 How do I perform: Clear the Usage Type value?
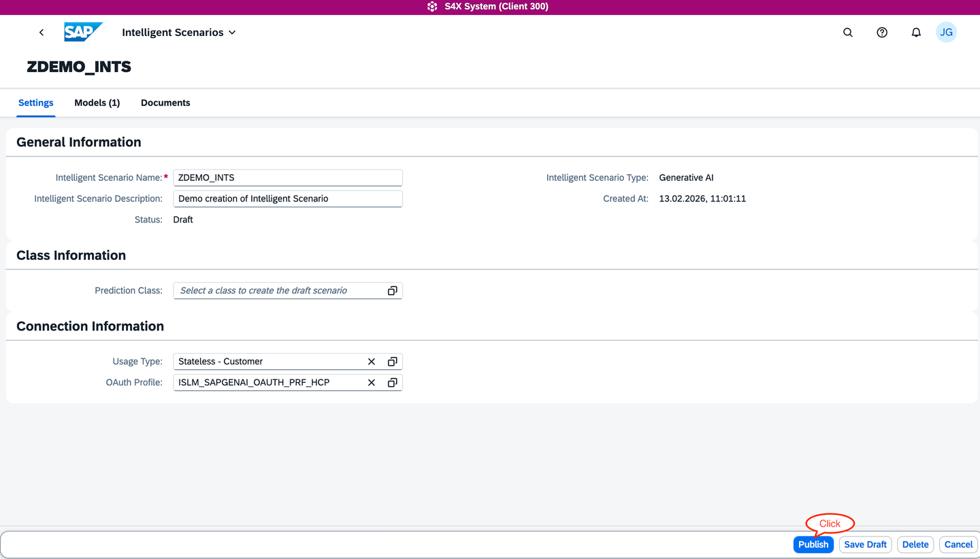tap(372, 362)
